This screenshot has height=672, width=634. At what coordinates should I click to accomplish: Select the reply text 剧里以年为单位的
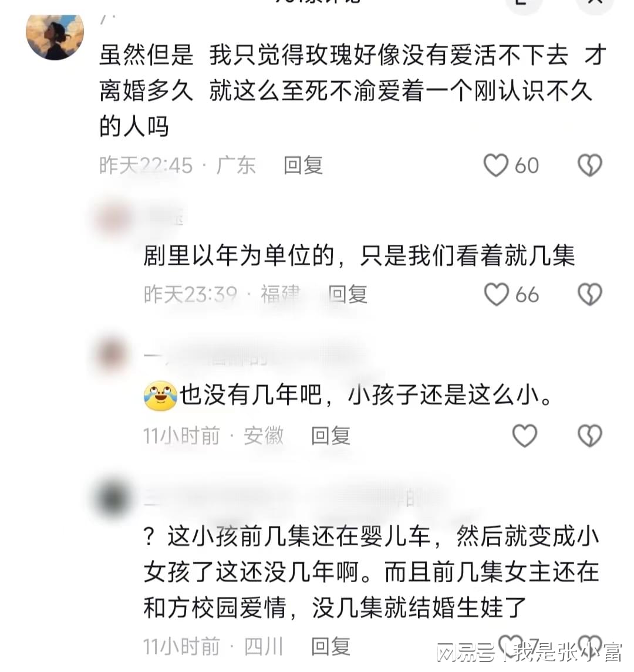click(359, 255)
